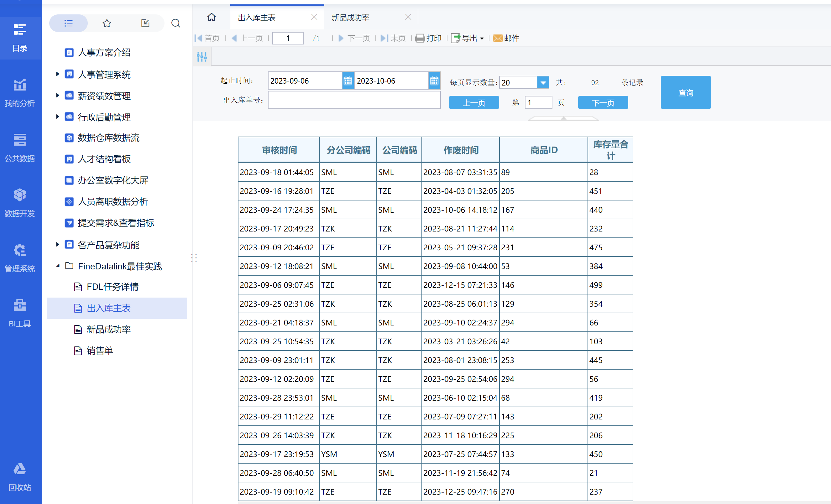The image size is (831, 504).
Task: Switch to the 新品成功率 tab
Action: pyautogui.click(x=351, y=17)
